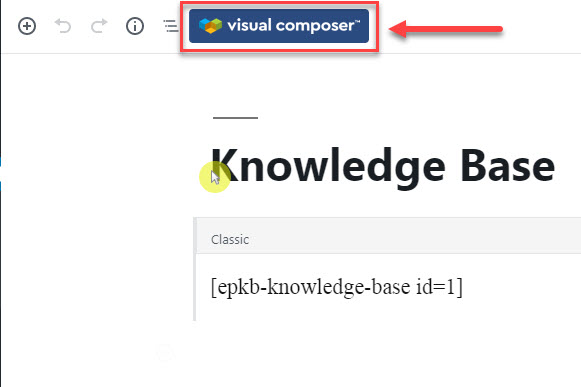This screenshot has height=387, width=581.
Task: Show the content structure info
Action: pyautogui.click(x=135, y=26)
